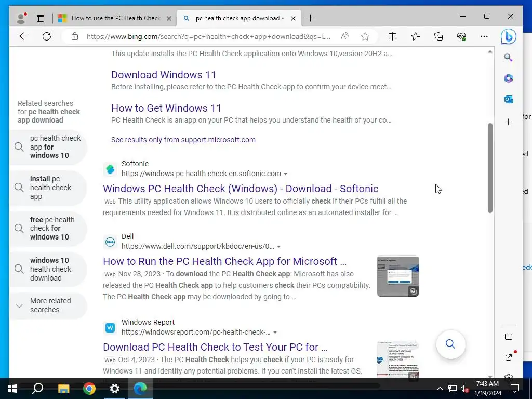The height and width of the screenshot is (399, 532).
Task: Refresh the page with reload icon
Action: point(47,36)
